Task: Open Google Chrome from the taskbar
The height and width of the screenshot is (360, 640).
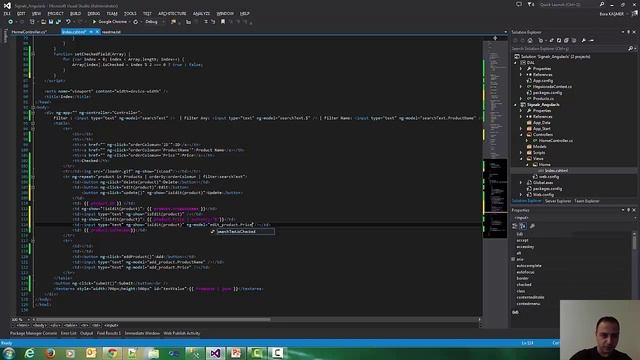Action: [x=112, y=353]
